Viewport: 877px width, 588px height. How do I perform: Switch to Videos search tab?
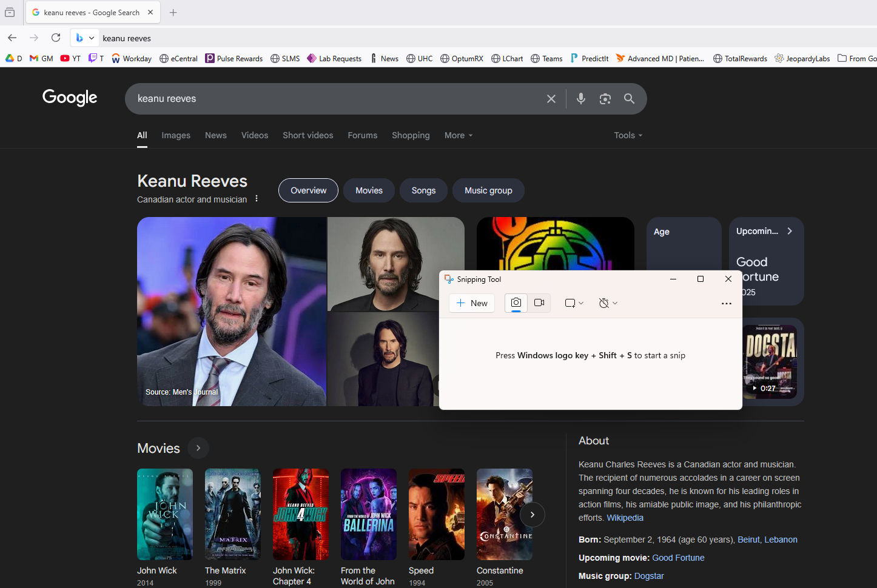click(255, 135)
